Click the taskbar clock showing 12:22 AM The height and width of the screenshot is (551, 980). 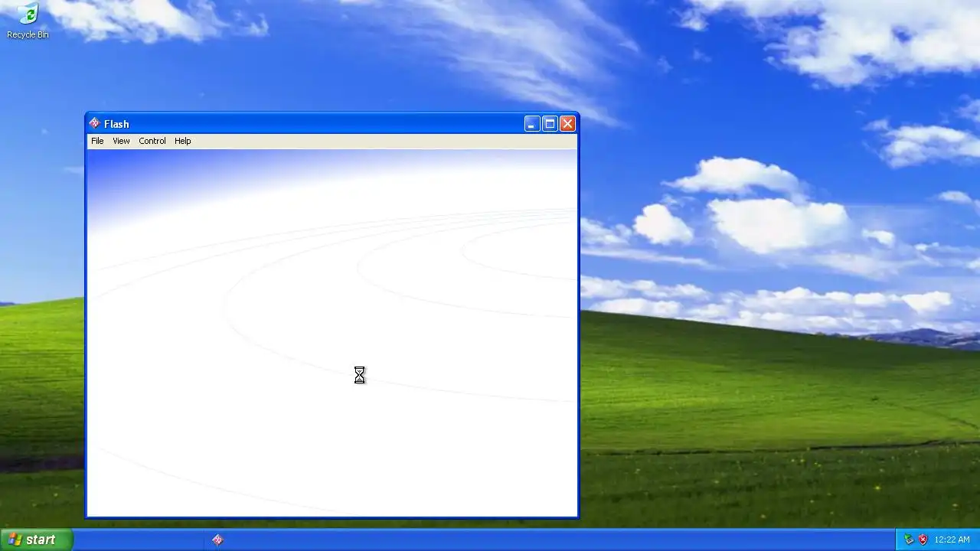point(952,540)
